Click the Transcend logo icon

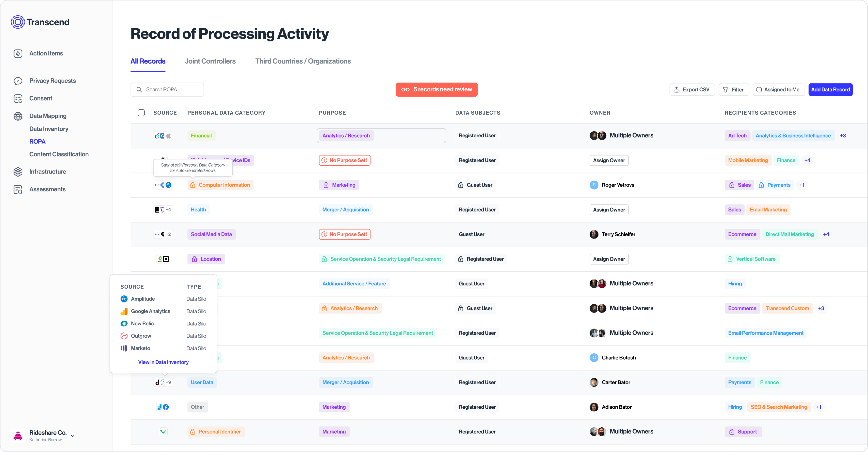tap(17, 22)
